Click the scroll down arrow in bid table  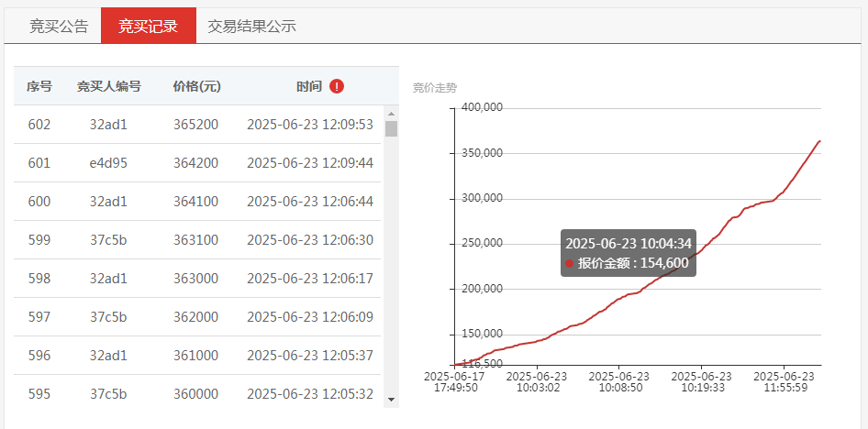click(x=391, y=400)
